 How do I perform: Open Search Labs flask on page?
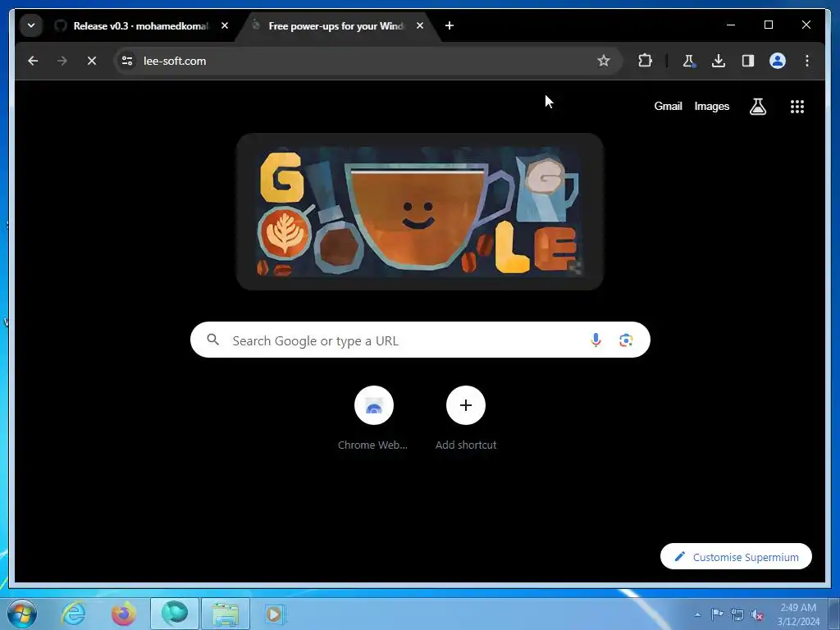pos(757,107)
